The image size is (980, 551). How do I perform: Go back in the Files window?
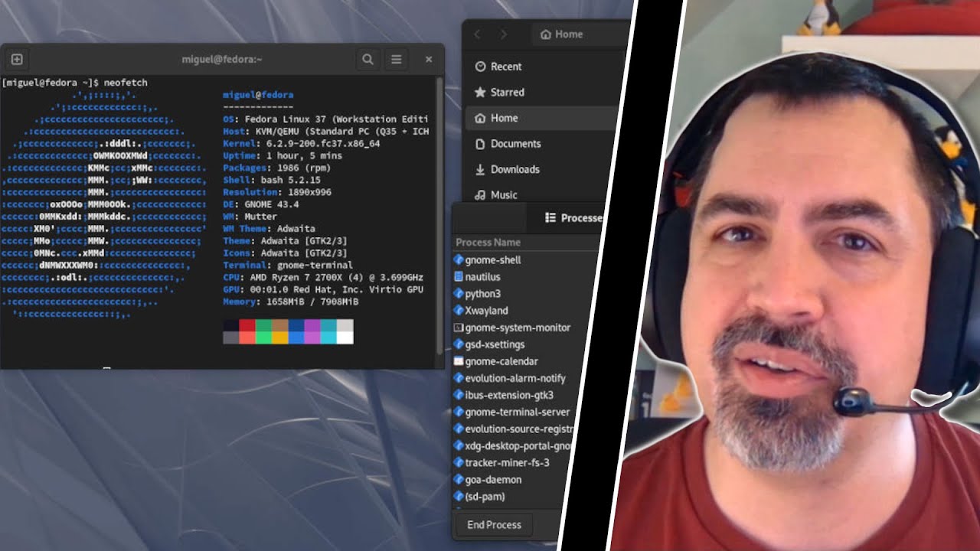point(478,34)
